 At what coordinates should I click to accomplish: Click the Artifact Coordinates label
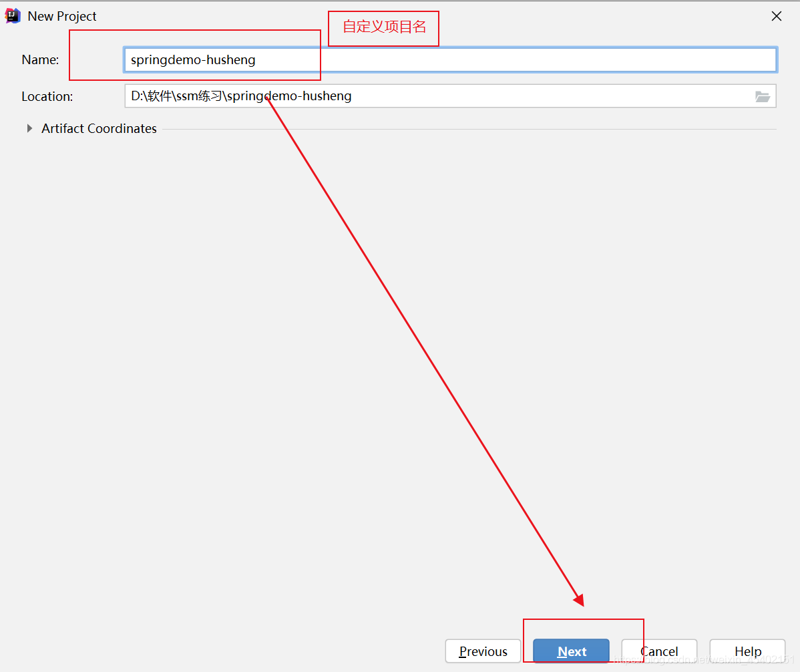point(99,128)
